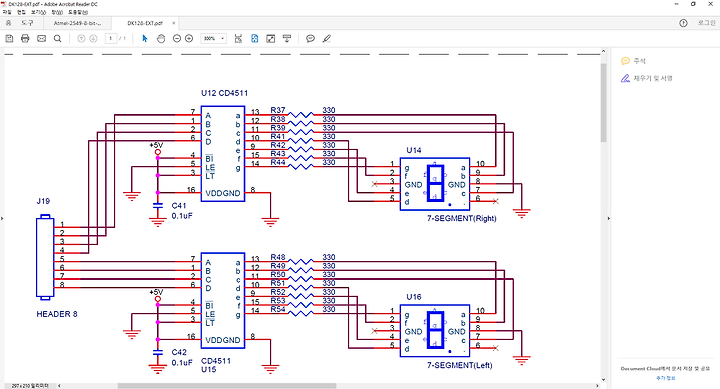Select the Hand pan tool
This screenshot has height=389, width=720.
[161, 39]
